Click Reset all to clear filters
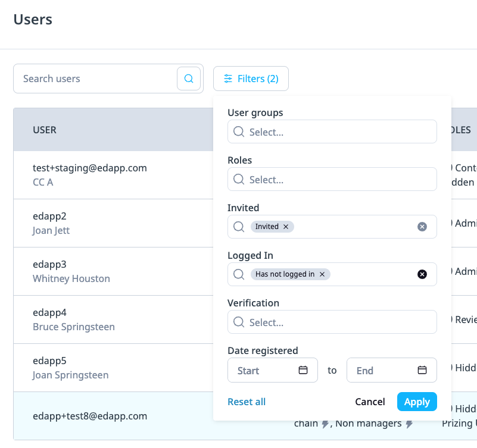 [x=246, y=402]
